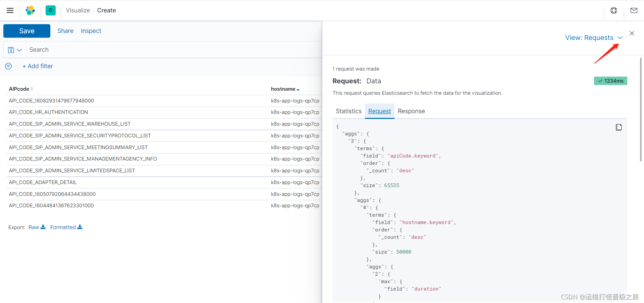
Task: Click the 'Request: Data' heading
Action: [x=357, y=81]
